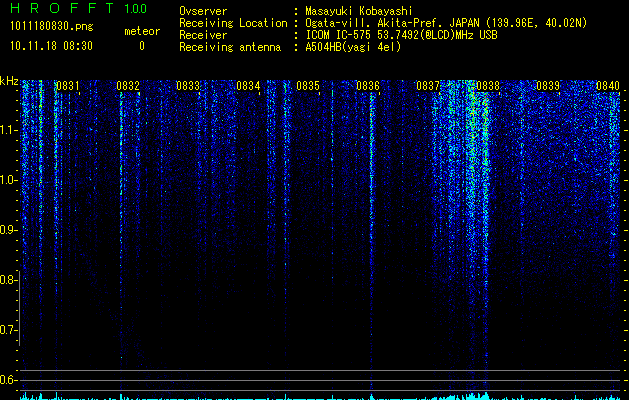Screen dimensions: 629x400
Task: Select the file name 1011180830.png
Action: coord(52,27)
